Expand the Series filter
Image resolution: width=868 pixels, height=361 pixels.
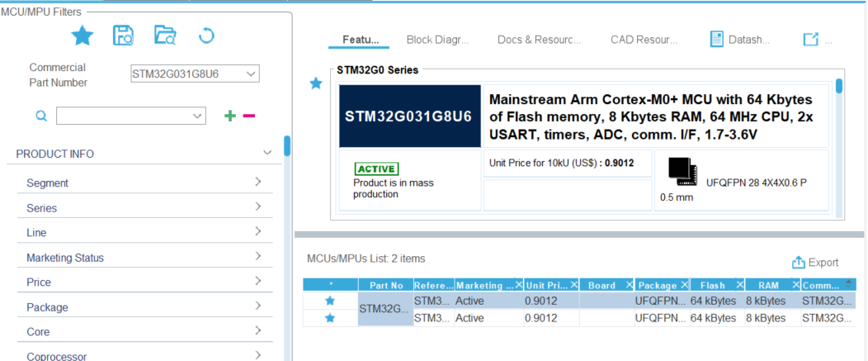tap(258, 207)
